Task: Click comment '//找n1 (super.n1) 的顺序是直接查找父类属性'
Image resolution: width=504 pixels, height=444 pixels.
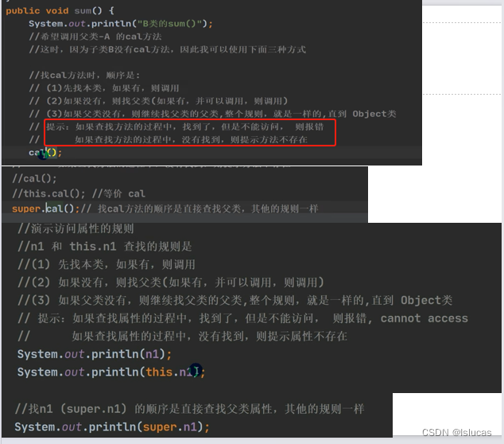Action: [x=190, y=409]
